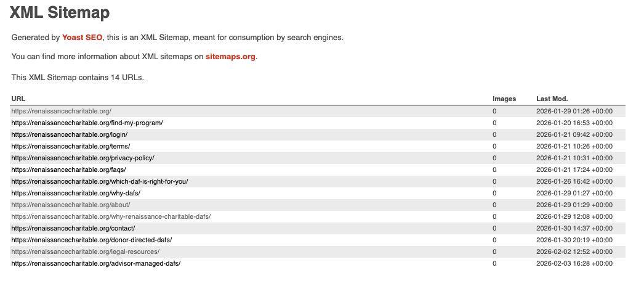Click the URL column header
Viewport: 644px width, 286px height.
tap(18, 99)
